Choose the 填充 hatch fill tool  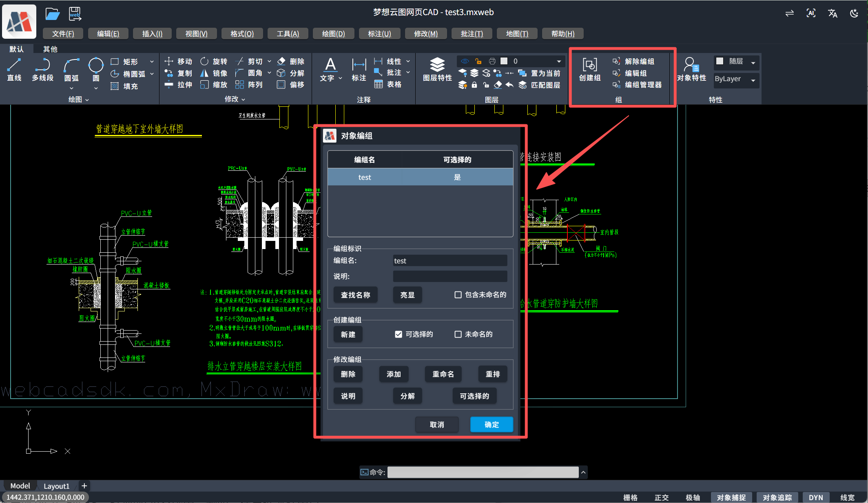click(x=125, y=86)
